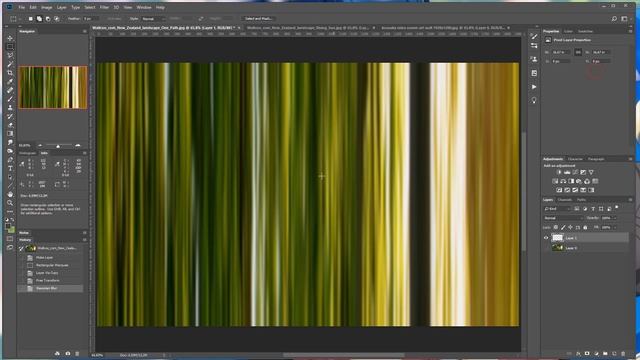
Task: Open the Navigator panel menu
Action: [x=84, y=31]
